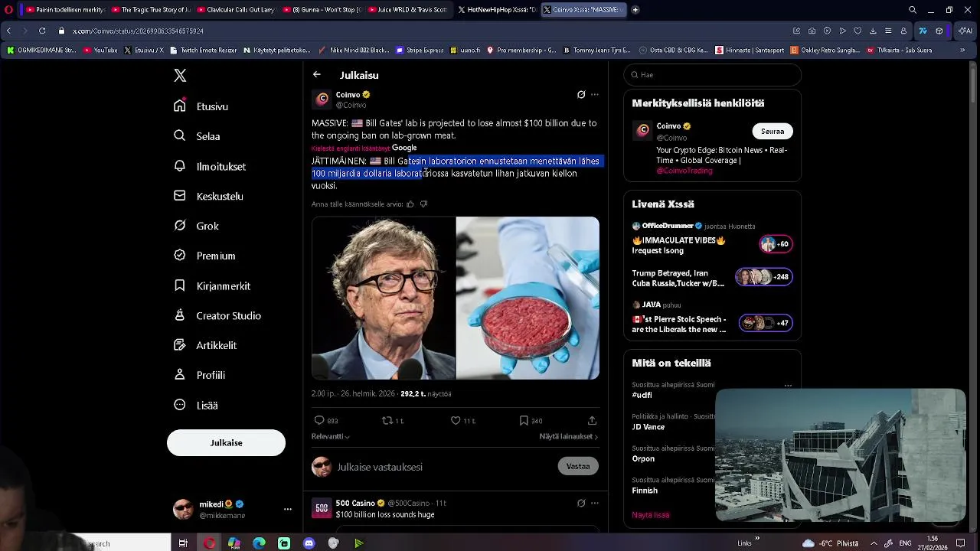Open Creator Studio in sidebar
Viewport: 980px width, 551px height.
pos(218,315)
